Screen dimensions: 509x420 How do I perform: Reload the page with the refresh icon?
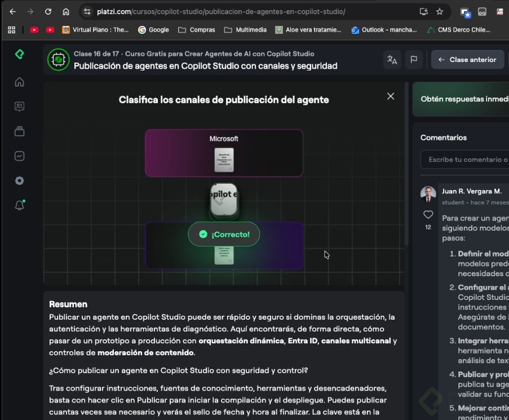[48, 12]
